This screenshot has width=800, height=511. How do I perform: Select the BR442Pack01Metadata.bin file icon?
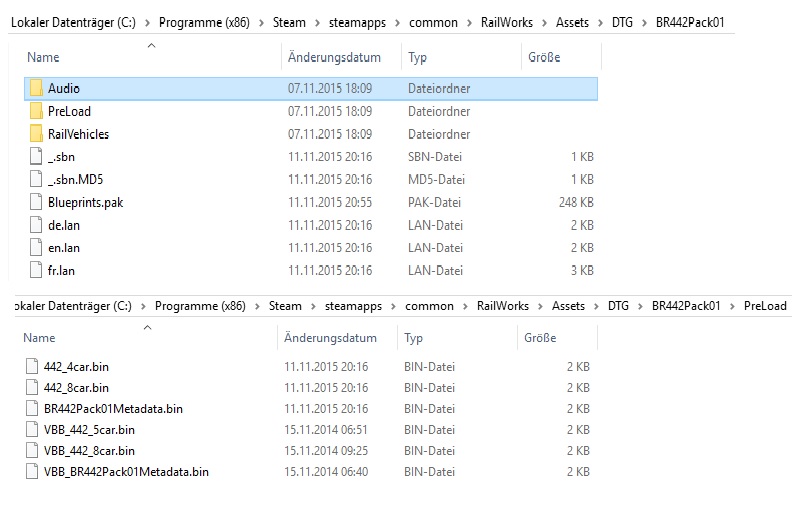pyautogui.click(x=32, y=408)
